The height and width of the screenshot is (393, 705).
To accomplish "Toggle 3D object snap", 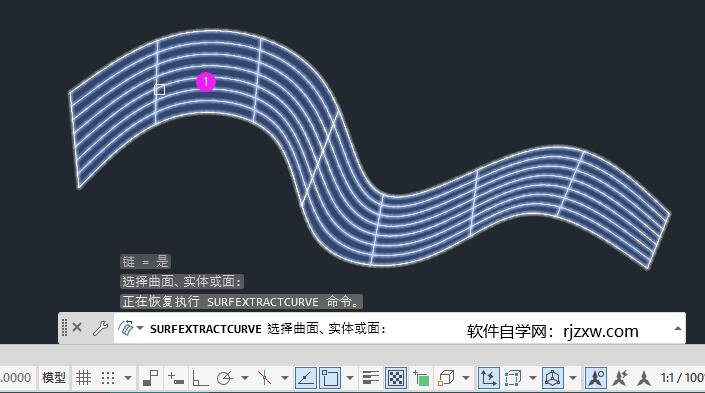I will coord(446,378).
